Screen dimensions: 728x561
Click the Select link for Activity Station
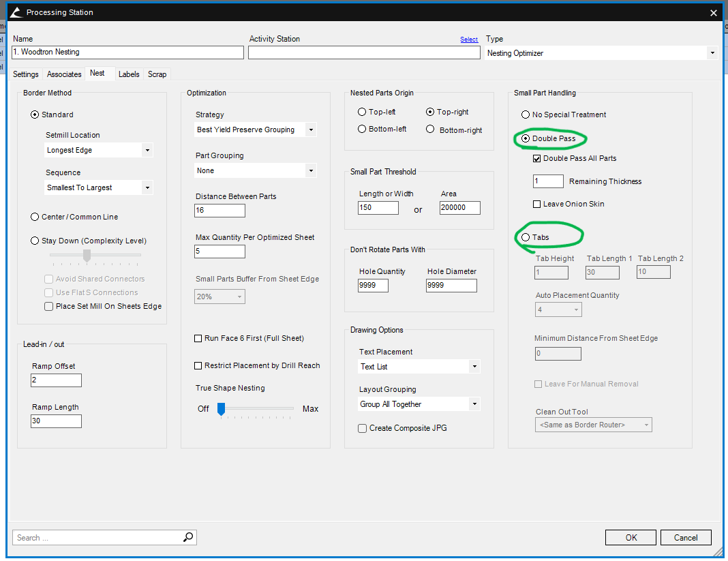468,40
